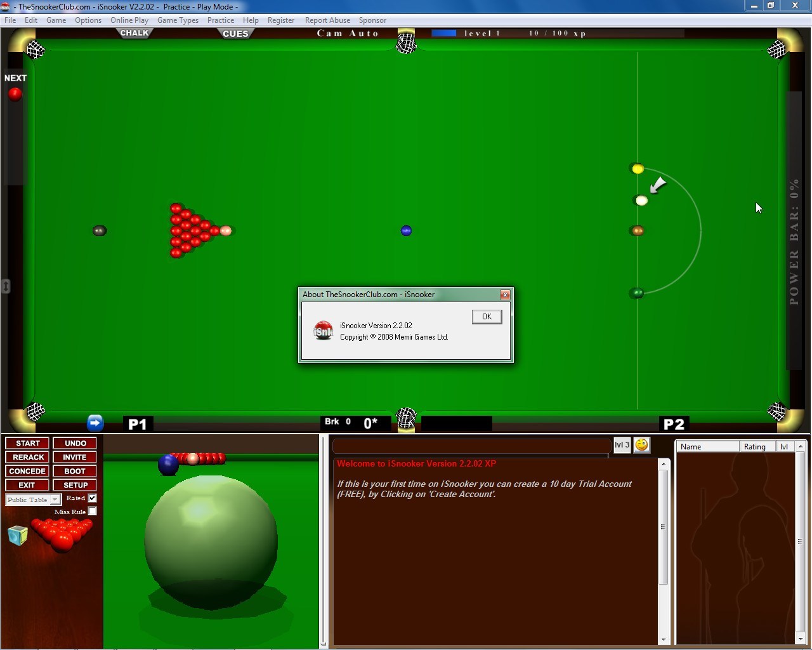This screenshot has width=812, height=650.
Task: Click the up-down handle on table's left edge
Action: click(x=6, y=286)
